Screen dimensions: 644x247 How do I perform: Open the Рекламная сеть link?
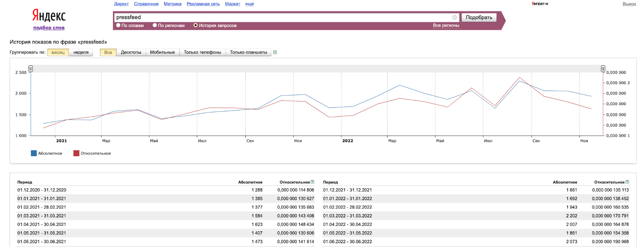tap(203, 4)
